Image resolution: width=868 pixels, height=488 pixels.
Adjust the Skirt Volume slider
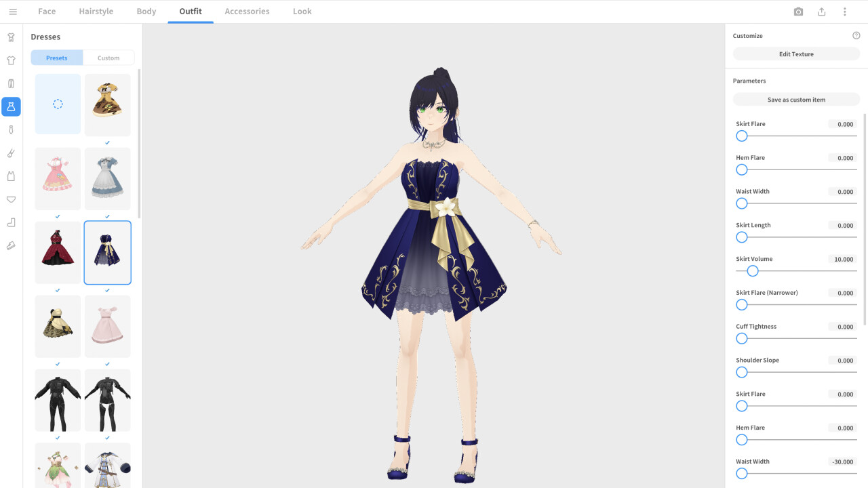752,270
